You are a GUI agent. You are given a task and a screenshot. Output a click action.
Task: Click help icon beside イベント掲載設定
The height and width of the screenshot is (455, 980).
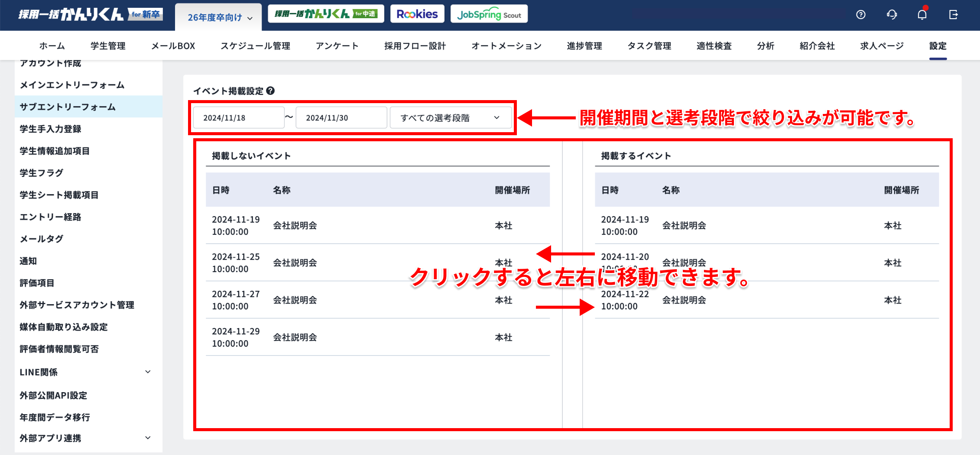[x=270, y=91]
